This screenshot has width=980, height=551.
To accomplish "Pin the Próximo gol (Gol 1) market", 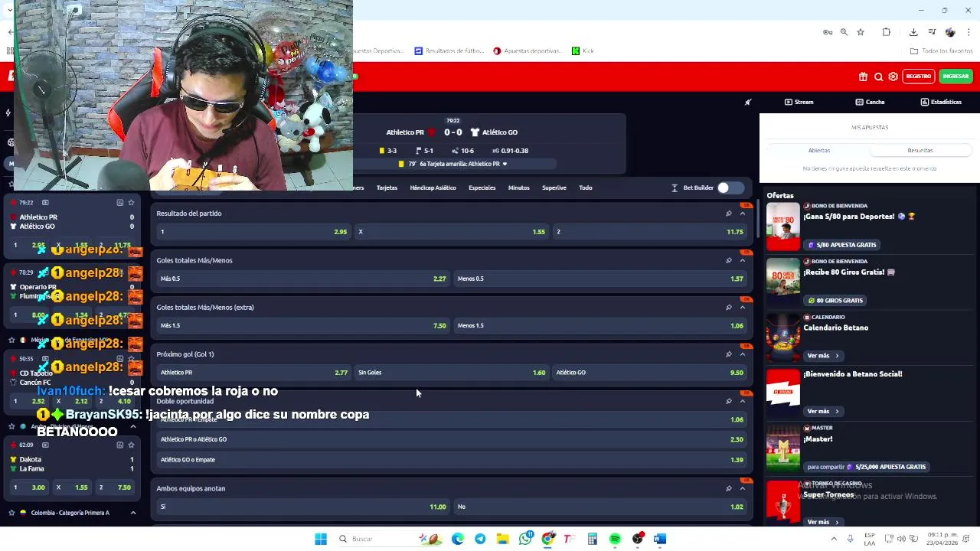I will (728, 354).
